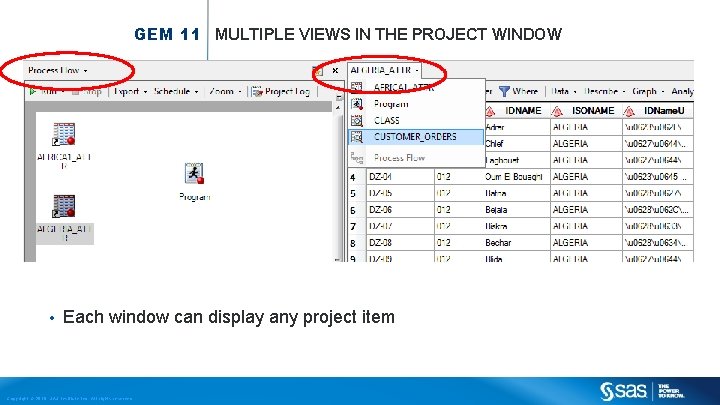
Task: Select row number 8 header
Action: tap(357, 243)
